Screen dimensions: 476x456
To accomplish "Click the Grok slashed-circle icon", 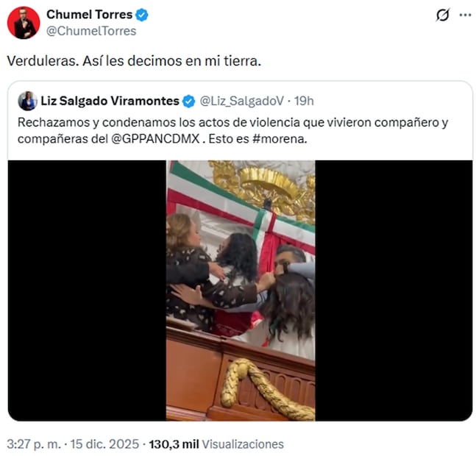I will tap(443, 15).
